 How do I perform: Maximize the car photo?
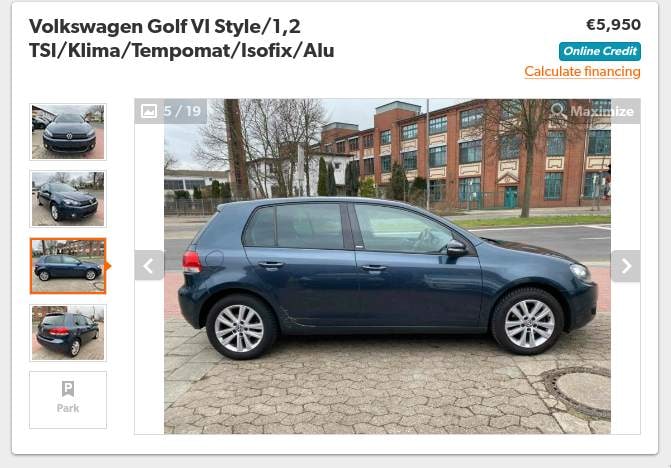593,111
